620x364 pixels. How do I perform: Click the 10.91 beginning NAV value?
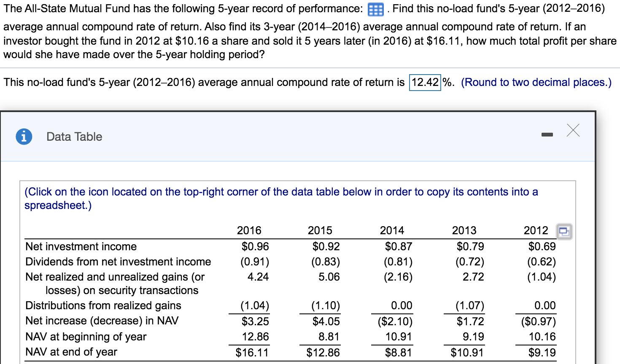pyautogui.click(x=399, y=337)
